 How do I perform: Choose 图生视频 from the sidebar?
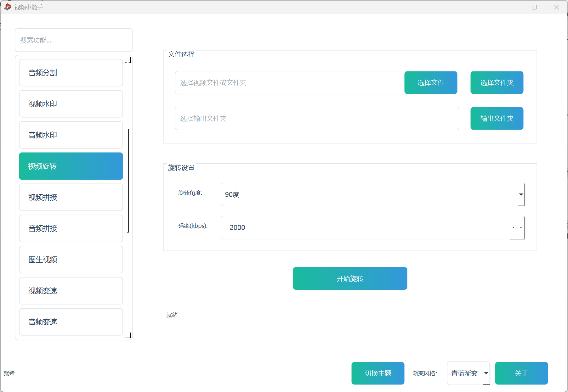pos(71,260)
